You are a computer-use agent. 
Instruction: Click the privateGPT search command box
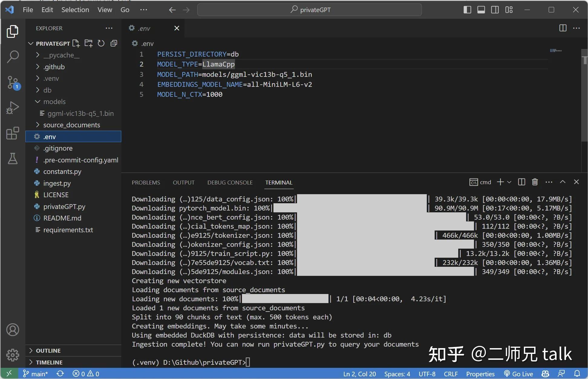309,10
